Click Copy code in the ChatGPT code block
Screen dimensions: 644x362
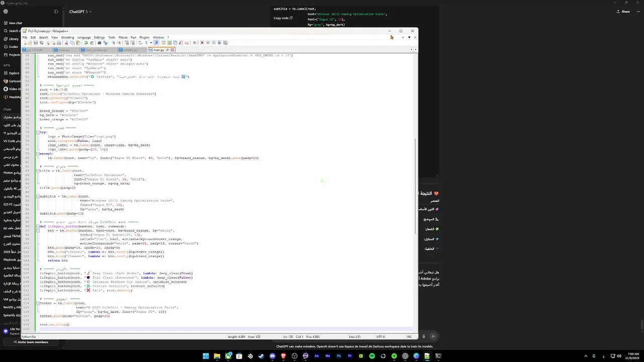[x=283, y=18]
